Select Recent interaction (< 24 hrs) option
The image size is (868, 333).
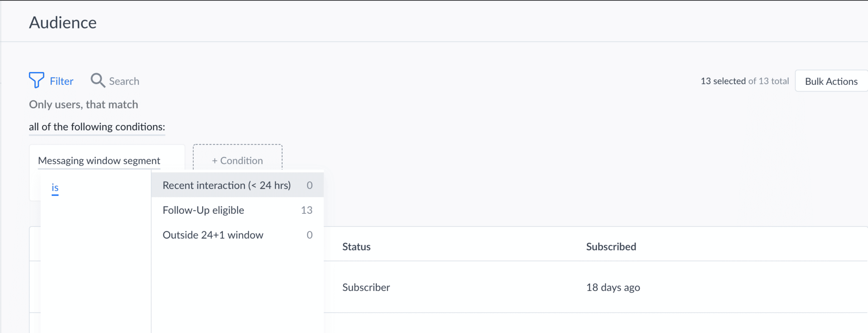227,185
